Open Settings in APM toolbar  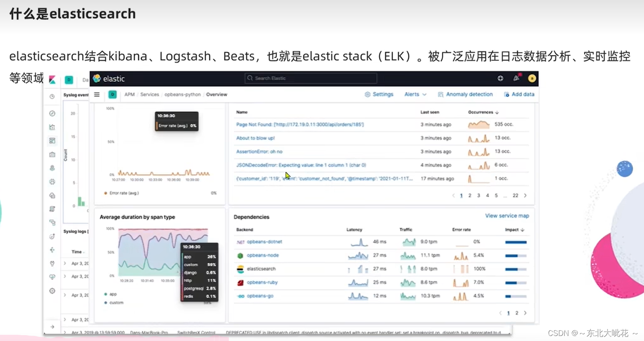[379, 94]
